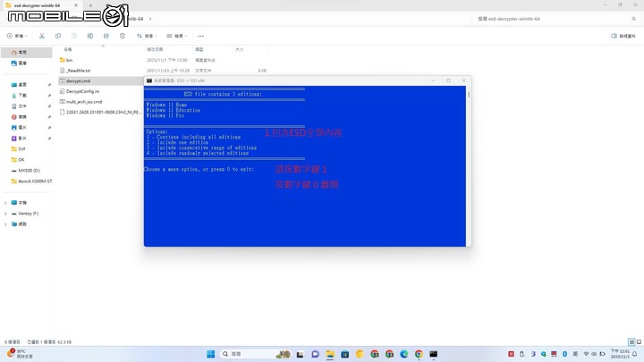This screenshot has height=362, width=644.
Task: Open the Windows Start menu
Action: tap(211, 354)
